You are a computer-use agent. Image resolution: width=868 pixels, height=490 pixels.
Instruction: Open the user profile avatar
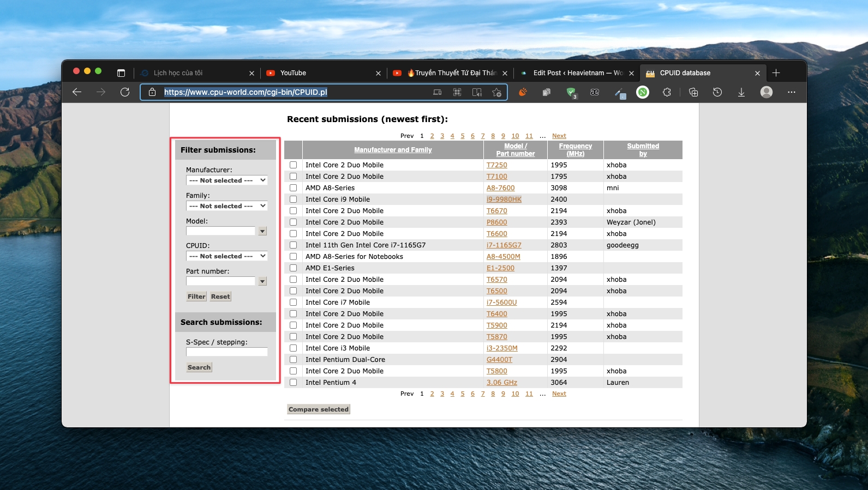(766, 92)
